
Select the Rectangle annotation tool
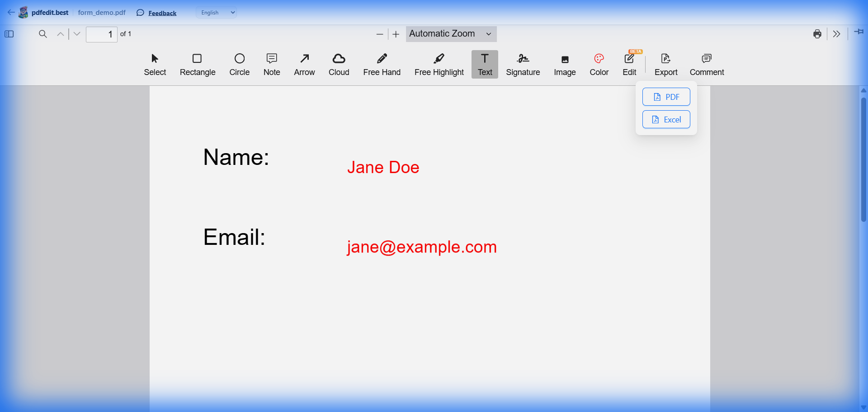pos(198,64)
